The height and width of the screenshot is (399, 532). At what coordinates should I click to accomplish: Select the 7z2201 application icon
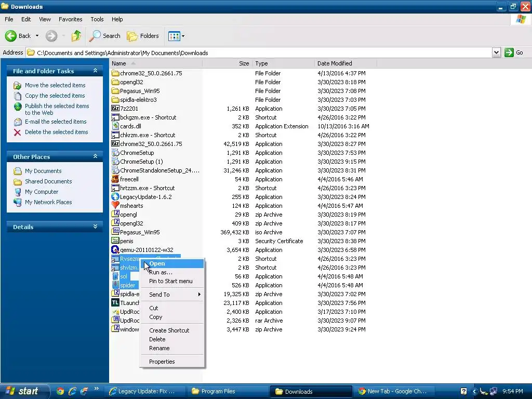115,108
